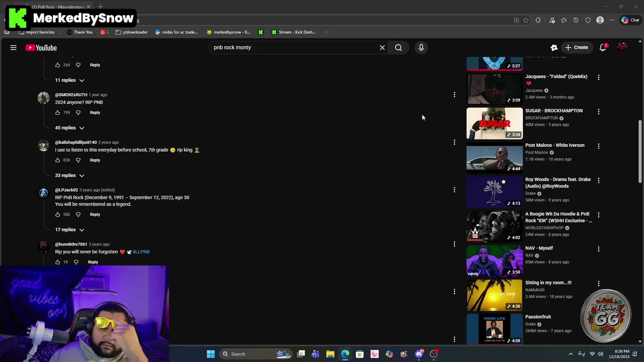644x362 pixels.
Task: Click the Create button
Action: coord(576,48)
